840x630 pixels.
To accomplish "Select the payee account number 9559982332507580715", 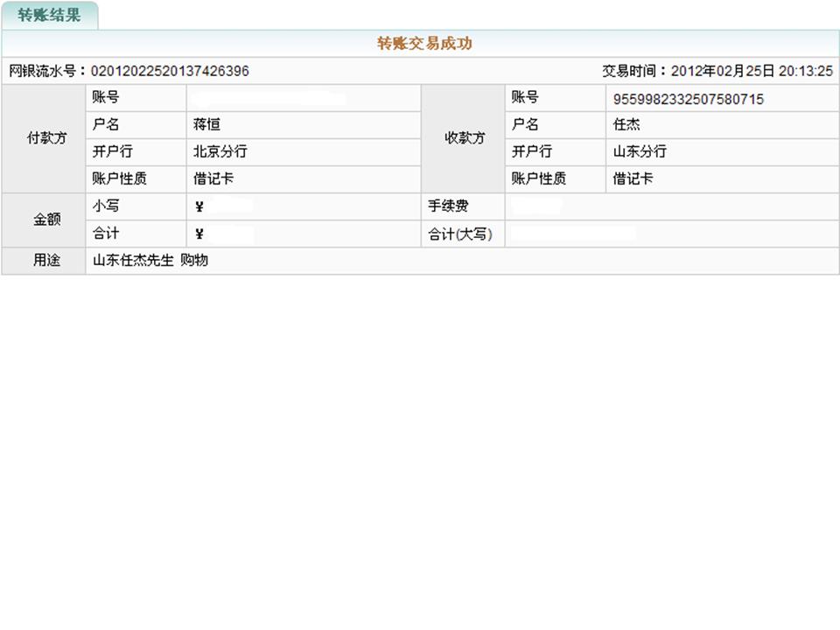I will click(689, 99).
